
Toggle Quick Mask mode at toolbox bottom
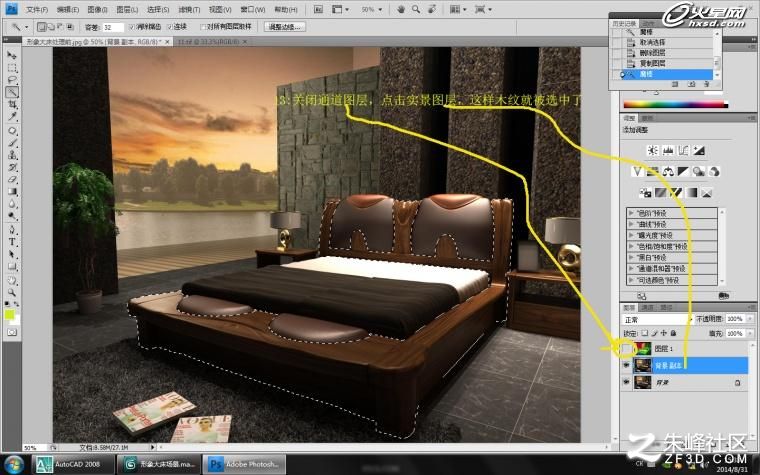click(12, 332)
